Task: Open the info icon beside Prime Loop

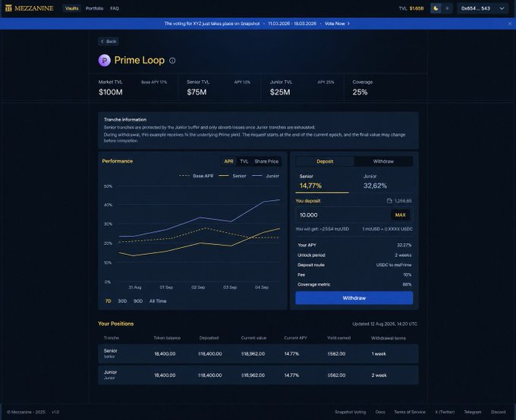Action: pyautogui.click(x=172, y=61)
